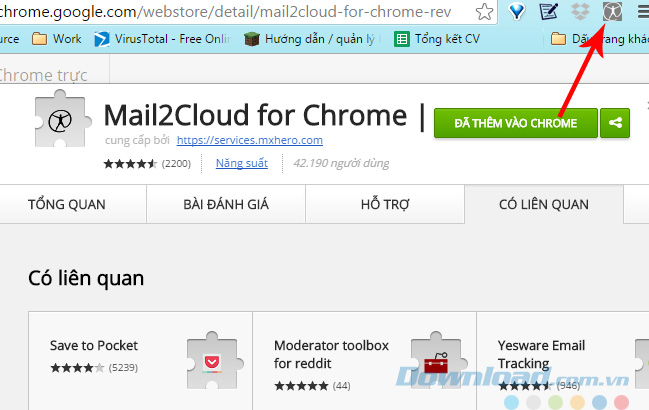The width and height of the screenshot is (649, 410).
Task: Open the blue shield extension
Action: pos(516,12)
